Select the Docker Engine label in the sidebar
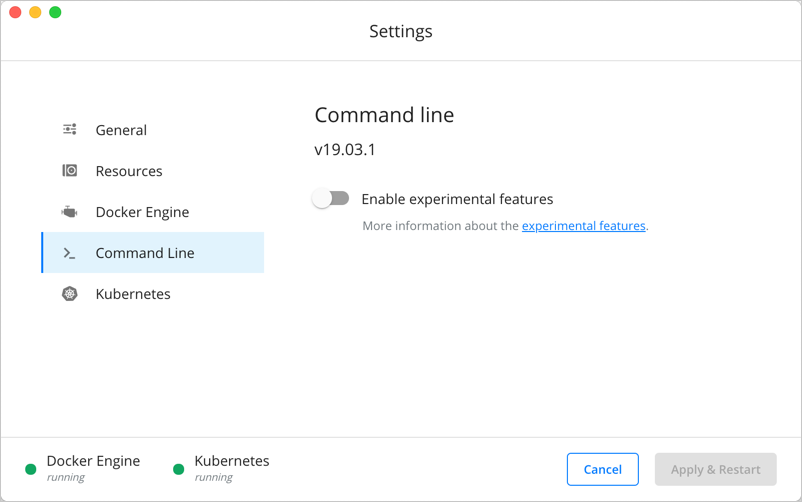Screen dimensions: 802x502 (142, 212)
